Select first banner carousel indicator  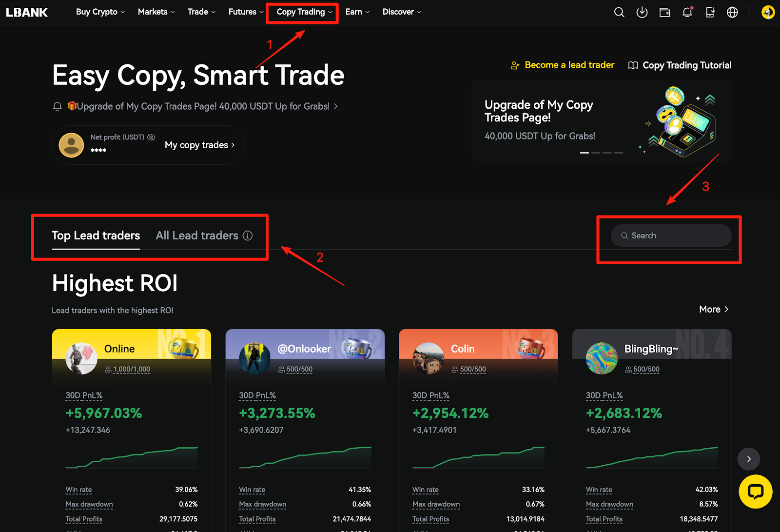(x=584, y=153)
